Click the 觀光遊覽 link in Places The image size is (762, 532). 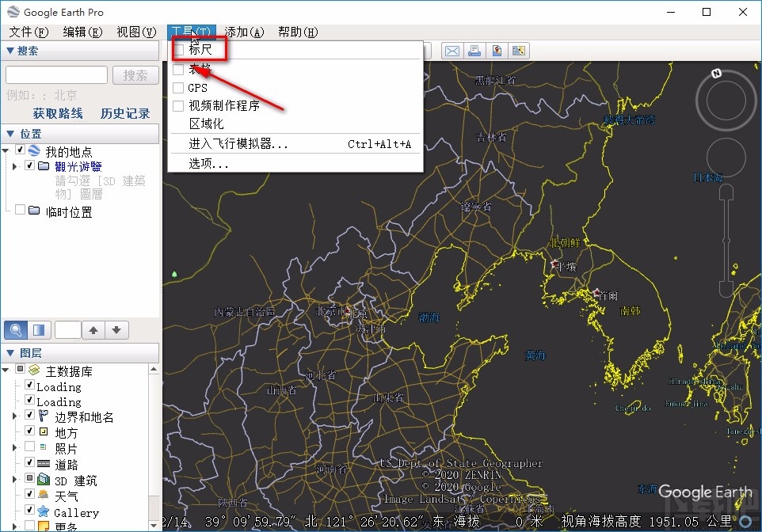pyautogui.click(x=78, y=166)
